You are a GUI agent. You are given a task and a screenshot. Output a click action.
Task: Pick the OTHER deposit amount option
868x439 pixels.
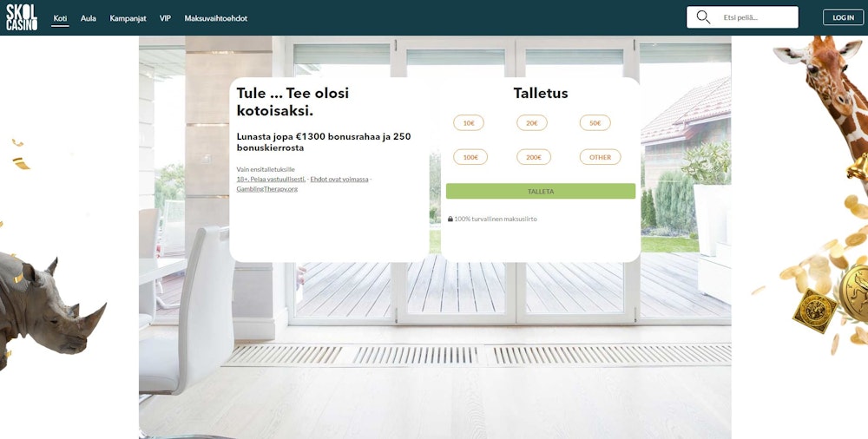click(x=600, y=157)
